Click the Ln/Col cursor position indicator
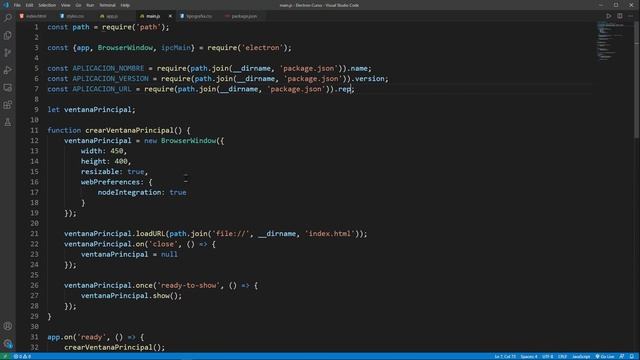Viewport: 640px width, 360px height. point(505,356)
